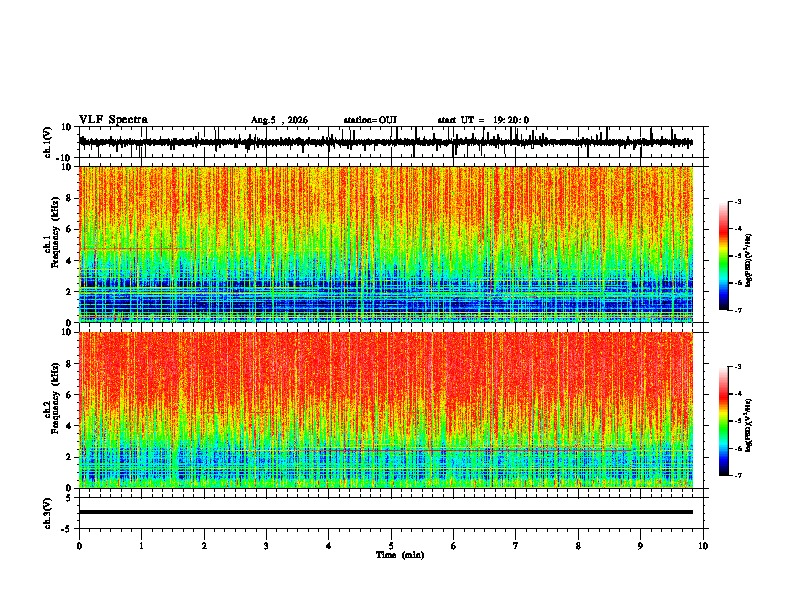Select the "start UT = 19:20:0" text
The height and width of the screenshot is (612, 792).
pos(483,120)
